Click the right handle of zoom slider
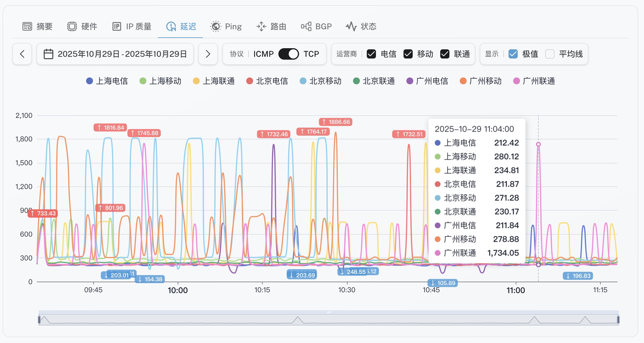This screenshot has width=644, height=343. point(618,319)
